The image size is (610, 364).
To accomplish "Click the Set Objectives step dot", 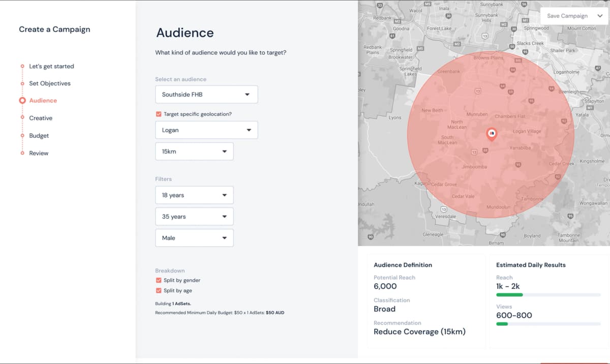I will pos(22,83).
